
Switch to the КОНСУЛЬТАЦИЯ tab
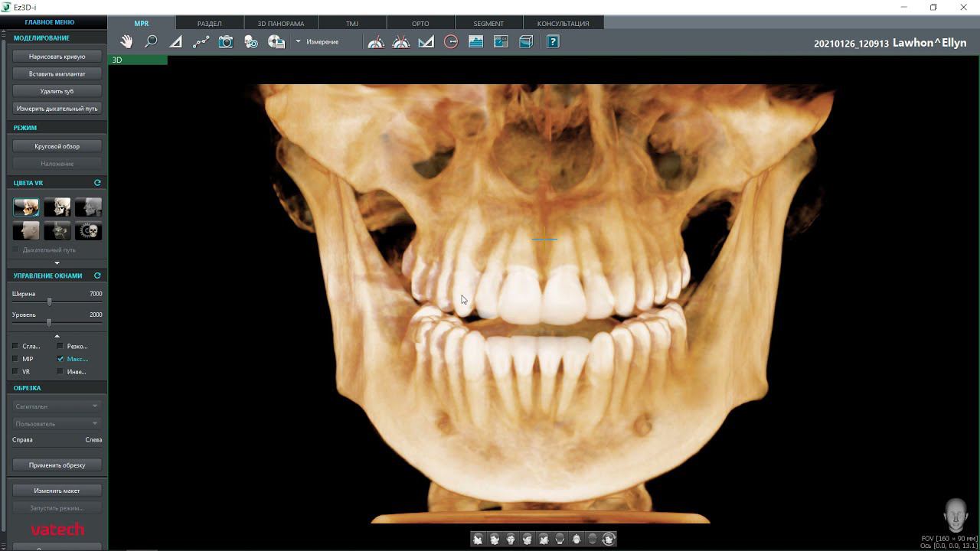563,23
